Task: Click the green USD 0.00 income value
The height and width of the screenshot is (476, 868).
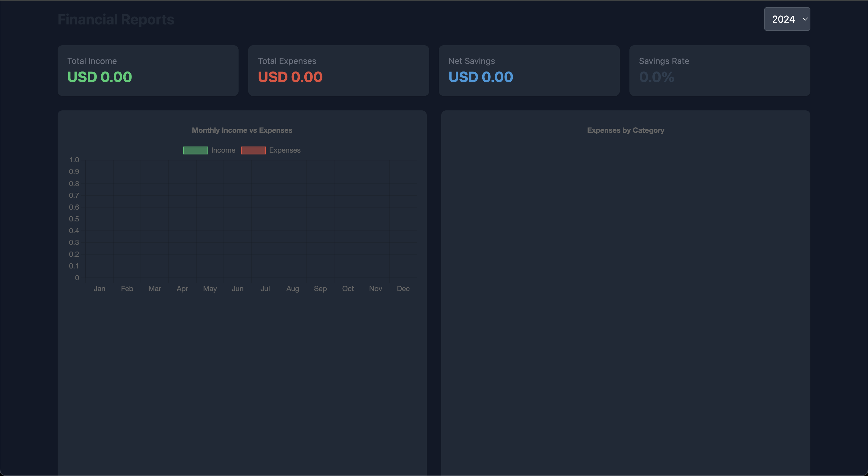Action: coord(100,77)
